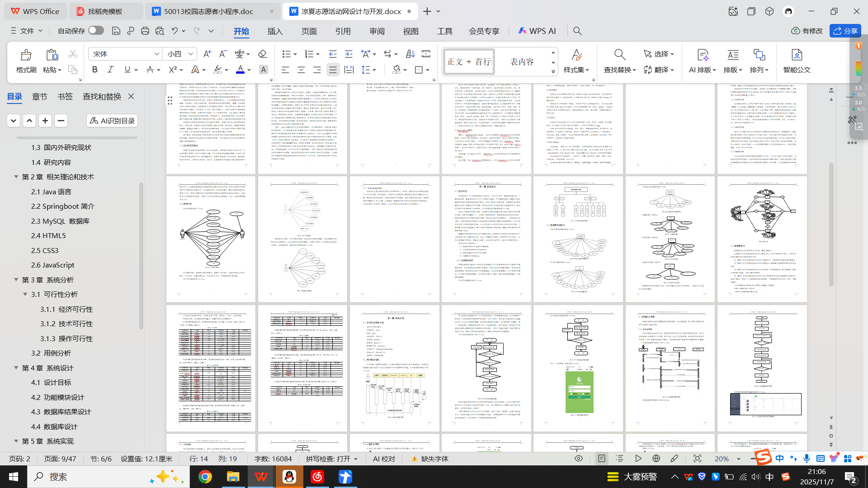Click the 分享 share button

[845, 31]
